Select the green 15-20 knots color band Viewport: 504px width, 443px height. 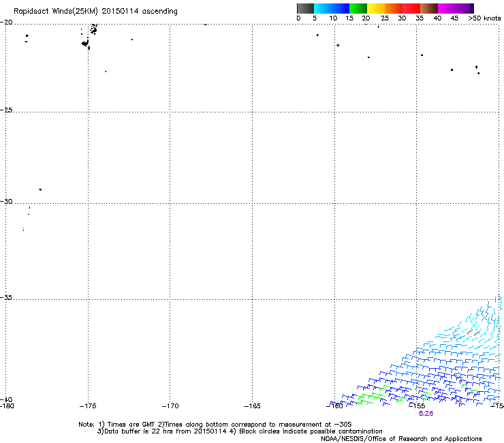pos(358,8)
